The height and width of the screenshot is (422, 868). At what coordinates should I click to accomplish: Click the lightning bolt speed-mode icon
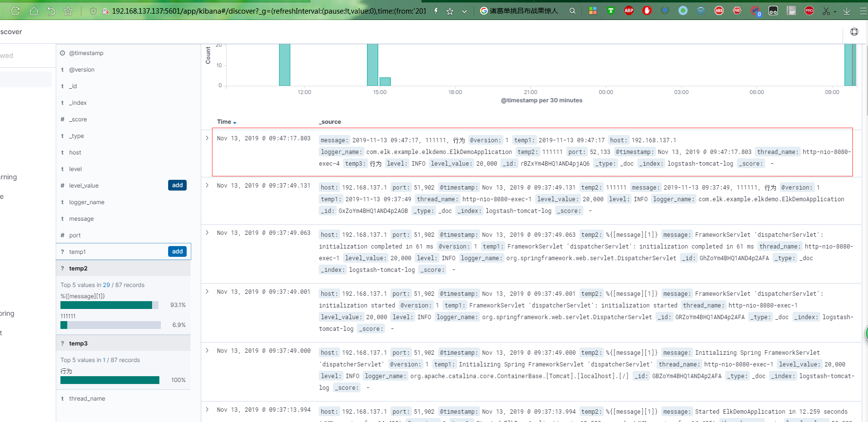click(x=436, y=11)
